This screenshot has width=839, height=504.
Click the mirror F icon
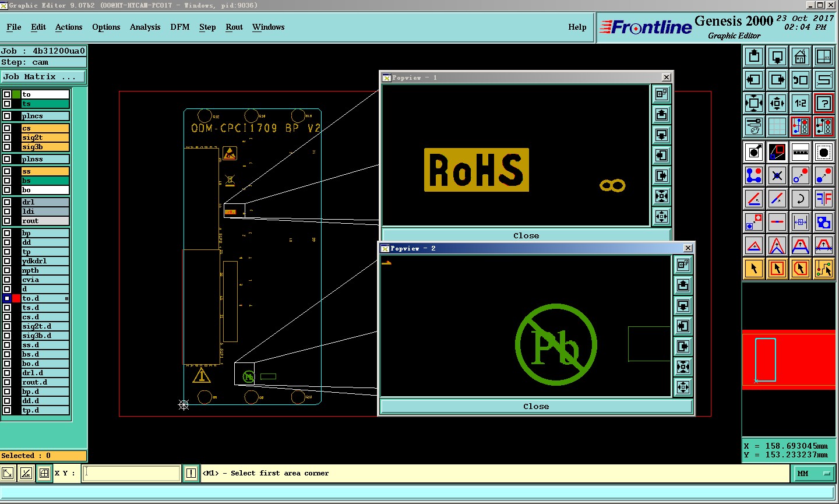point(824,199)
